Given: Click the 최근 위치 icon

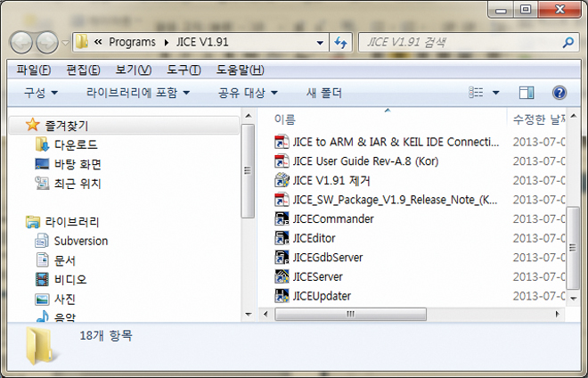Looking at the screenshot, I should [42, 183].
